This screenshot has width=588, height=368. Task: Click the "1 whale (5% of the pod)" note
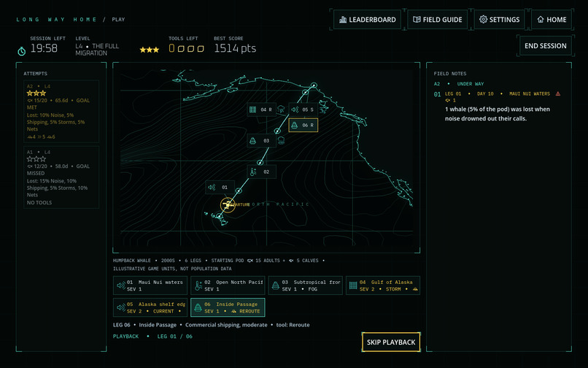coord(498,114)
